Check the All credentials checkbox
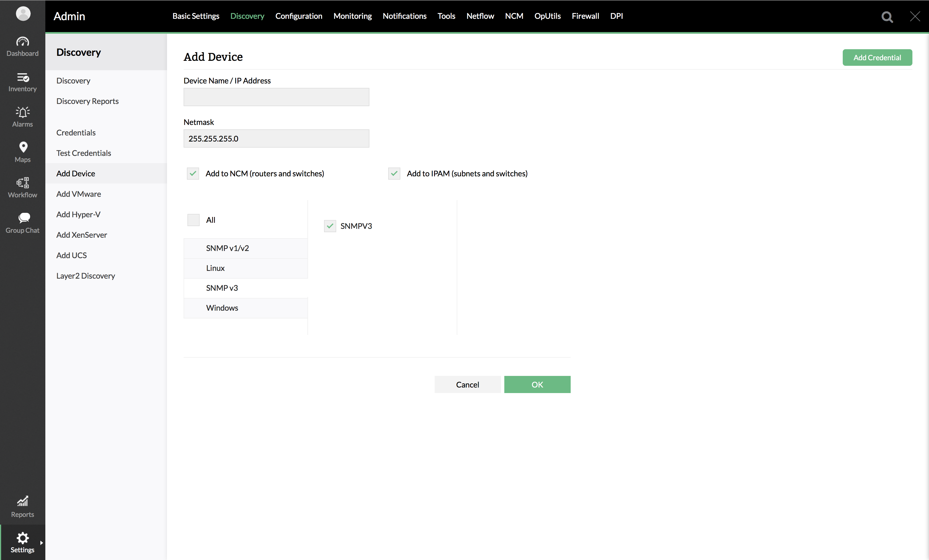 click(x=194, y=220)
